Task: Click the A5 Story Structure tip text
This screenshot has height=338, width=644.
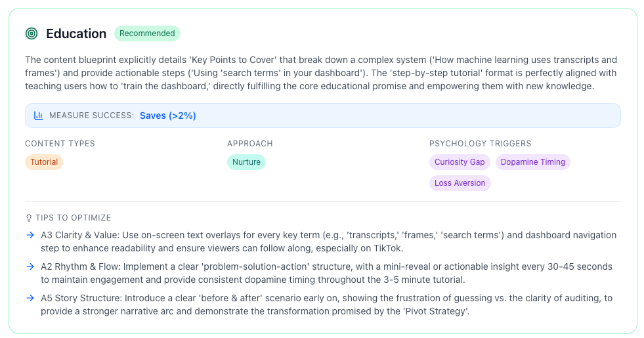Action: (326, 305)
